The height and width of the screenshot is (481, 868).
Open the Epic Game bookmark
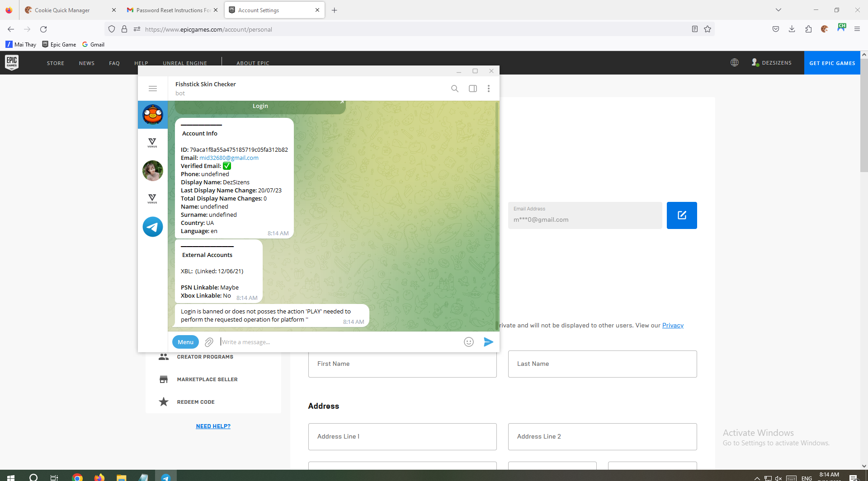pos(59,44)
